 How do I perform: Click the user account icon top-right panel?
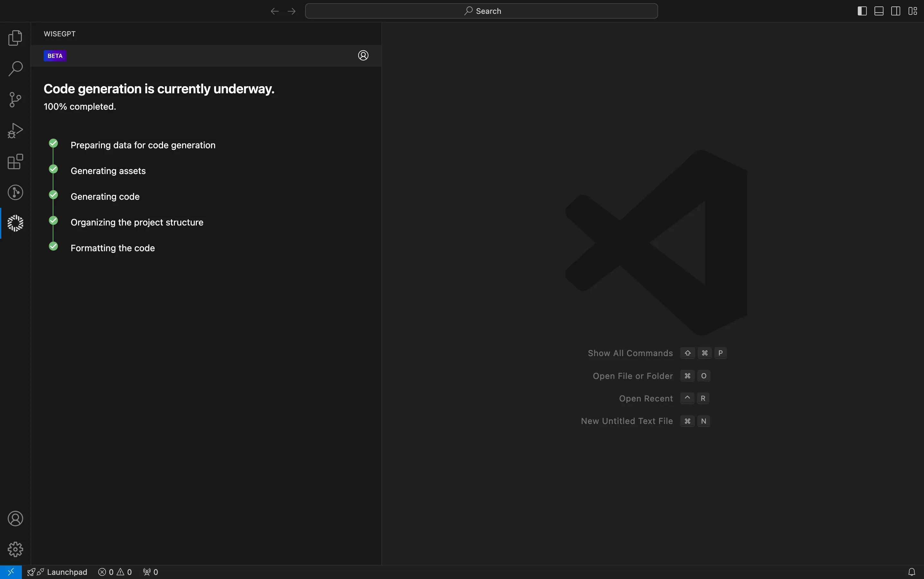tap(363, 55)
